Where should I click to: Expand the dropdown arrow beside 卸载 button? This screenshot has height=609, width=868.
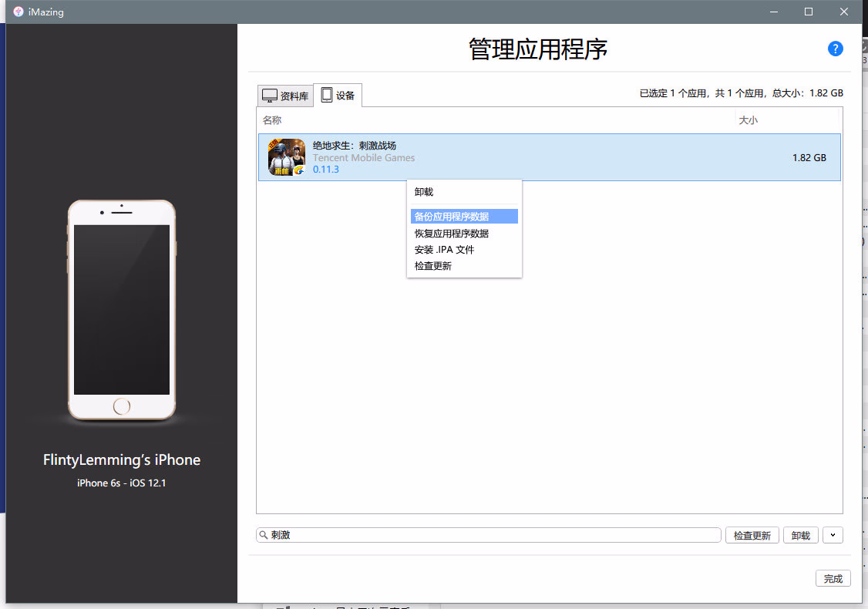coord(833,535)
